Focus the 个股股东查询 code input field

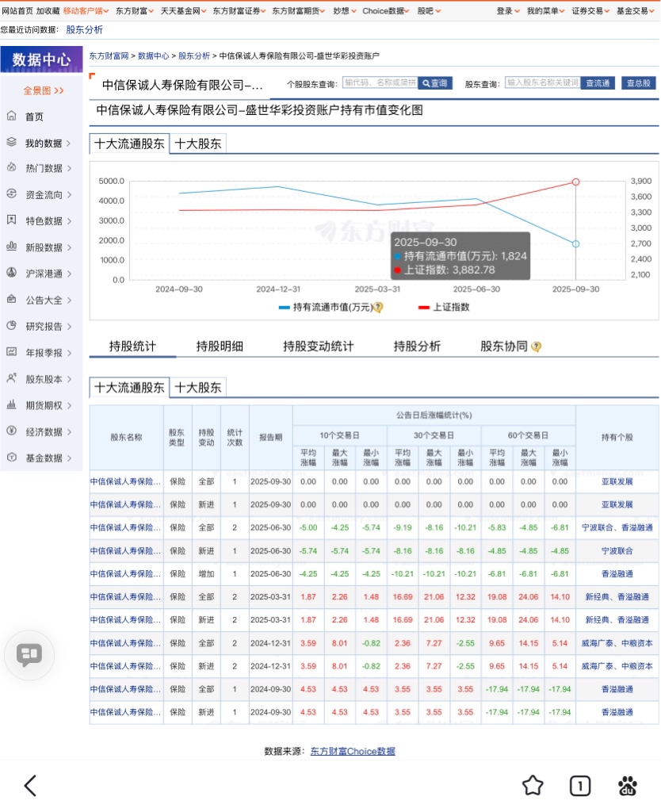click(x=380, y=82)
